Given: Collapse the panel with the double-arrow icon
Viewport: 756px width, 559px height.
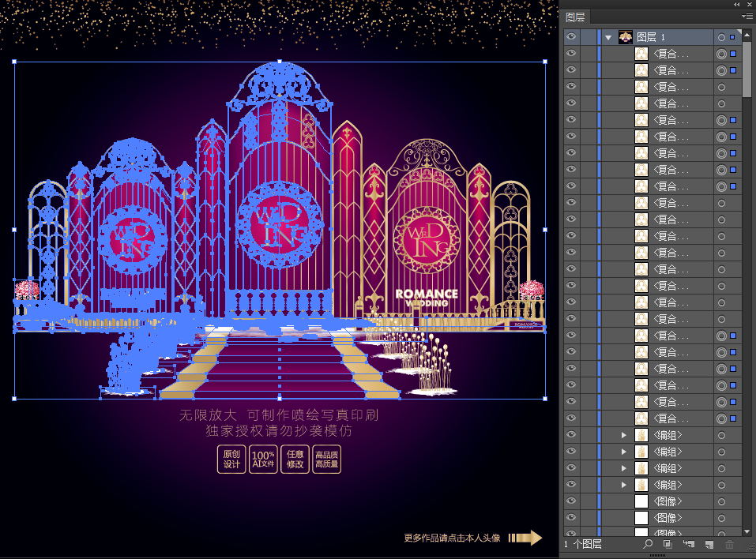Looking at the screenshot, I should (x=737, y=4).
